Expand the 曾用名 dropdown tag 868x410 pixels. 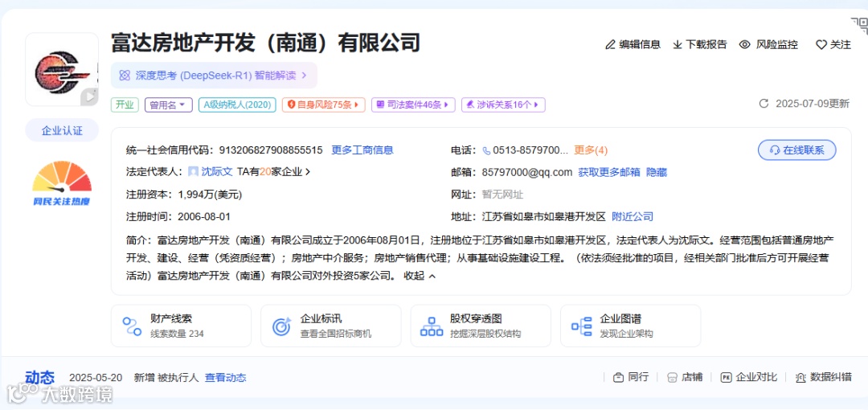[x=168, y=105]
